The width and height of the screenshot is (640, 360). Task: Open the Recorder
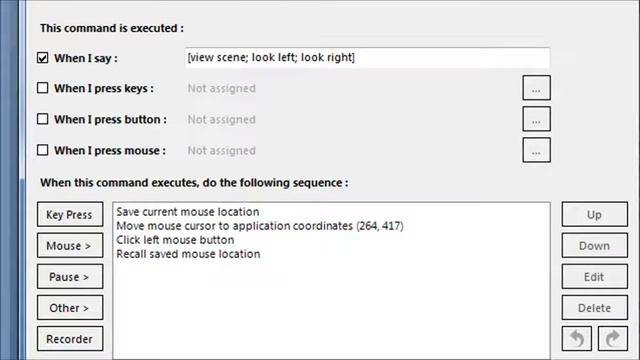click(70, 338)
